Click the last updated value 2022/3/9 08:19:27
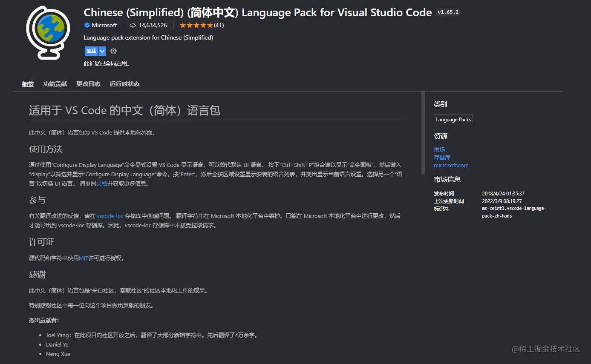591x364 pixels. (x=502, y=201)
